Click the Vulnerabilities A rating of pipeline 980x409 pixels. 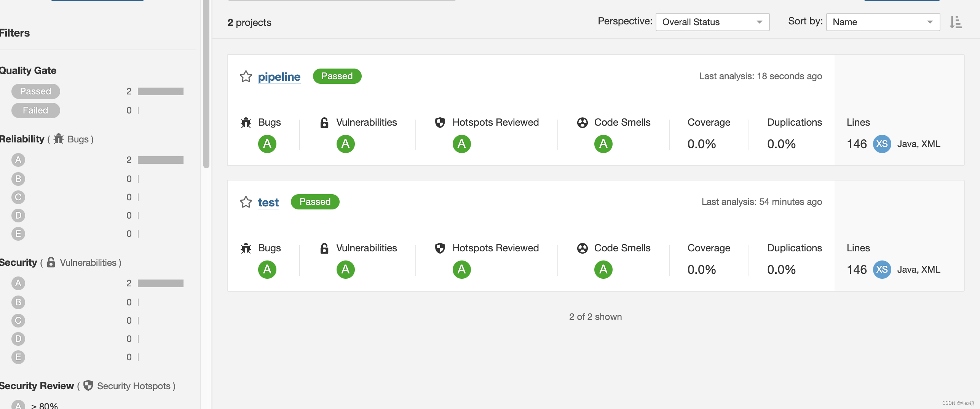pos(345,144)
